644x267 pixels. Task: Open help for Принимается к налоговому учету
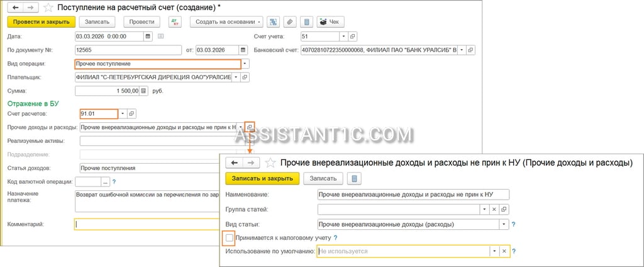pyautogui.click(x=335, y=238)
